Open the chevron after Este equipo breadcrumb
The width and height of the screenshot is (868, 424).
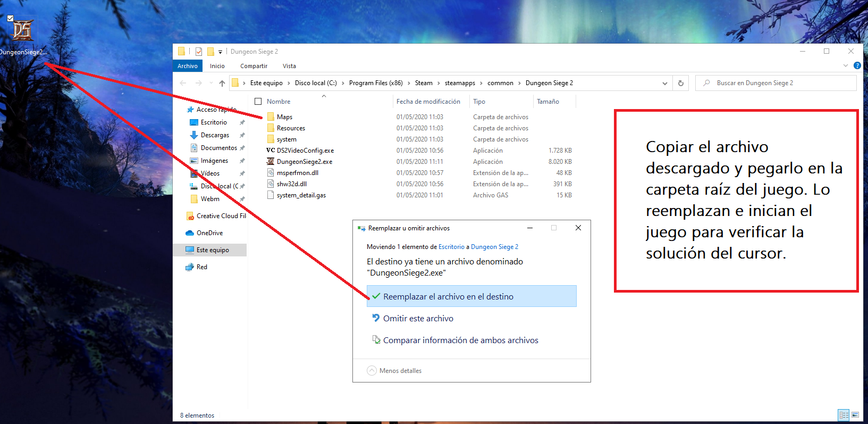[x=289, y=83]
